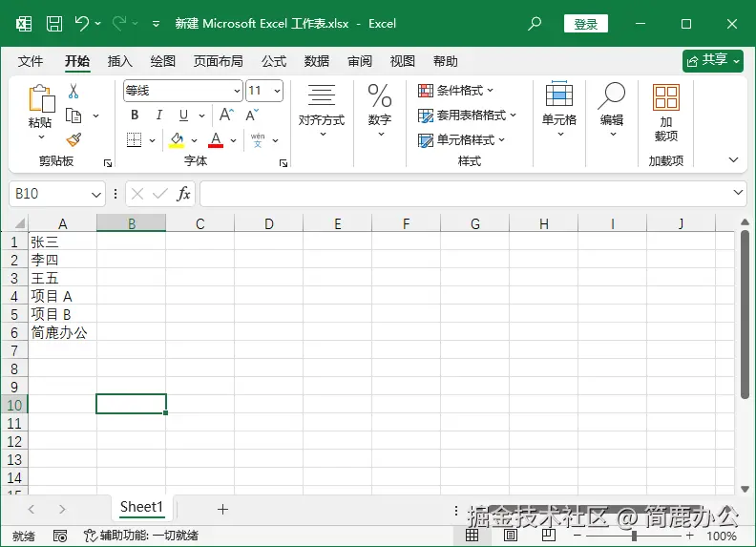The height and width of the screenshot is (547, 756).
Task: Click the formula Cancel X icon
Action: pyautogui.click(x=137, y=194)
